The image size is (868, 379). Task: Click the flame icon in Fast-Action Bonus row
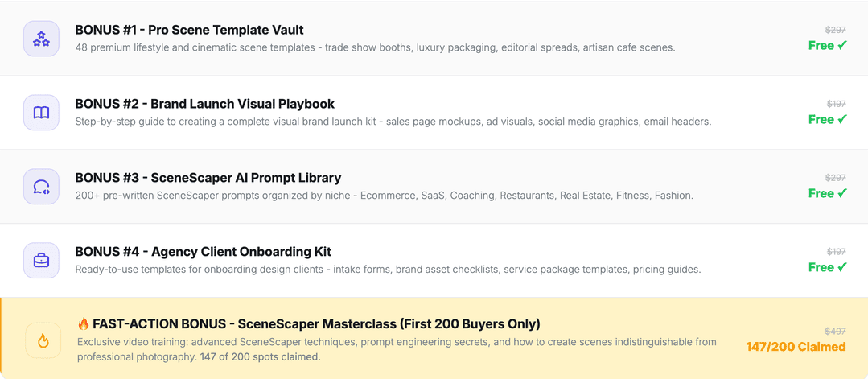point(43,341)
